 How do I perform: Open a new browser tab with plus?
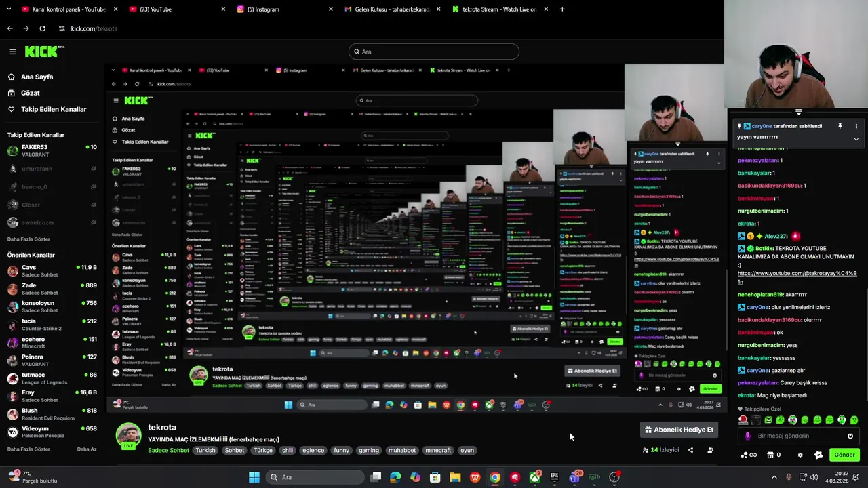click(562, 9)
